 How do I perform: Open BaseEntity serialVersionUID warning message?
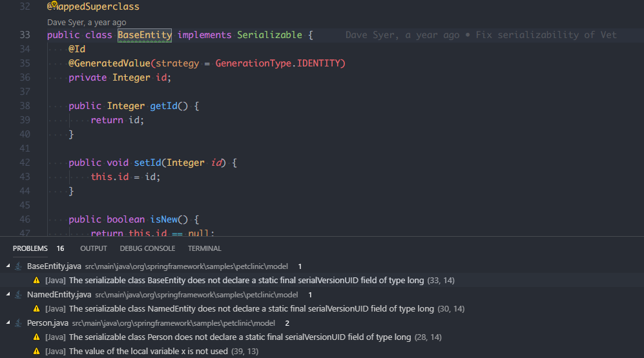[x=247, y=281]
